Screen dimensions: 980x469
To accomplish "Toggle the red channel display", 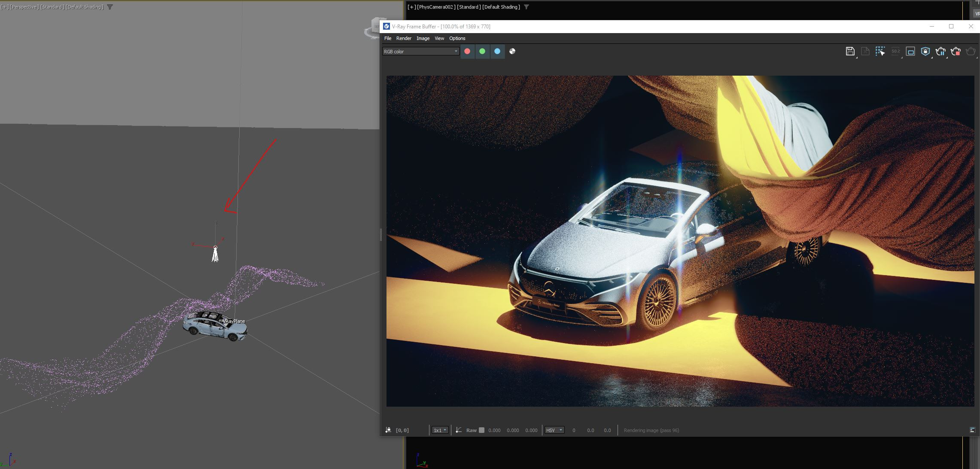I will click(467, 51).
